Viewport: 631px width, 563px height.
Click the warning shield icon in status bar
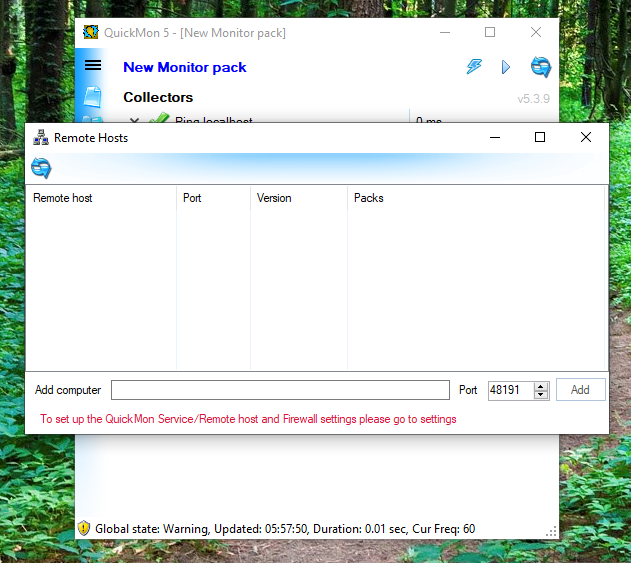pyautogui.click(x=84, y=528)
